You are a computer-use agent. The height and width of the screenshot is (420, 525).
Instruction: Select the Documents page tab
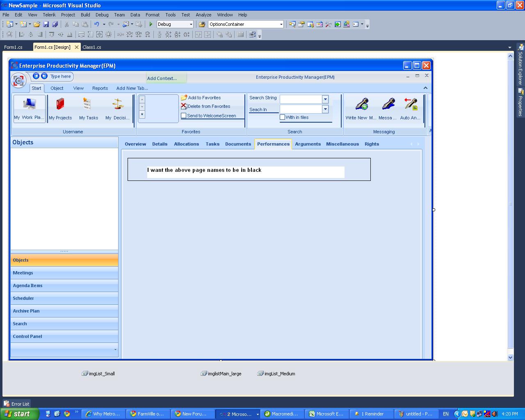click(238, 144)
